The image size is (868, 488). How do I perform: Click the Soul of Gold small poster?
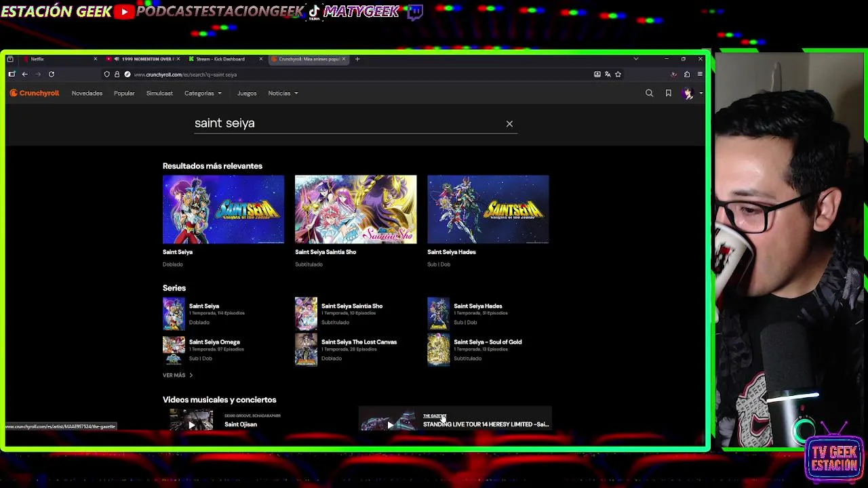tap(438, 350)
